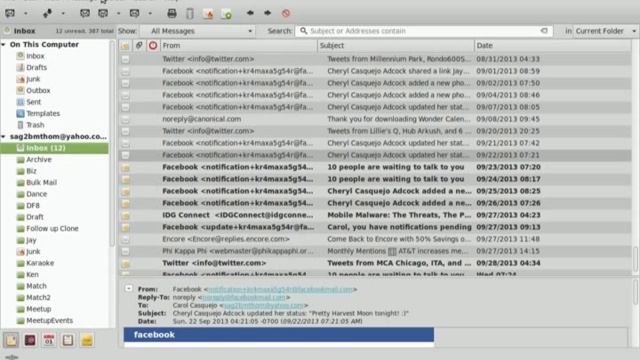Image resolution: width=640 pixels, height=360 pixels.
Task: Toggle read status of 09/23/2013 Facebook message
Action: [125, 168]
